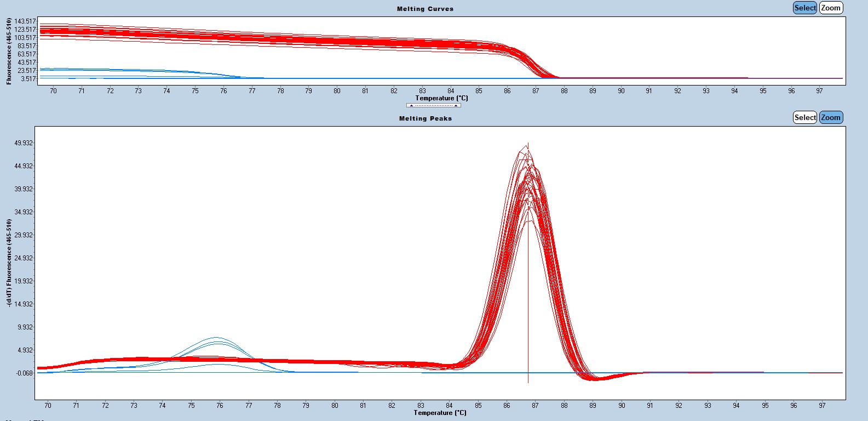Screen dimensions: 868x421
Task: Click the 90 tick on Melting Peaks x-axis
Action: click(x=622, y=406)
